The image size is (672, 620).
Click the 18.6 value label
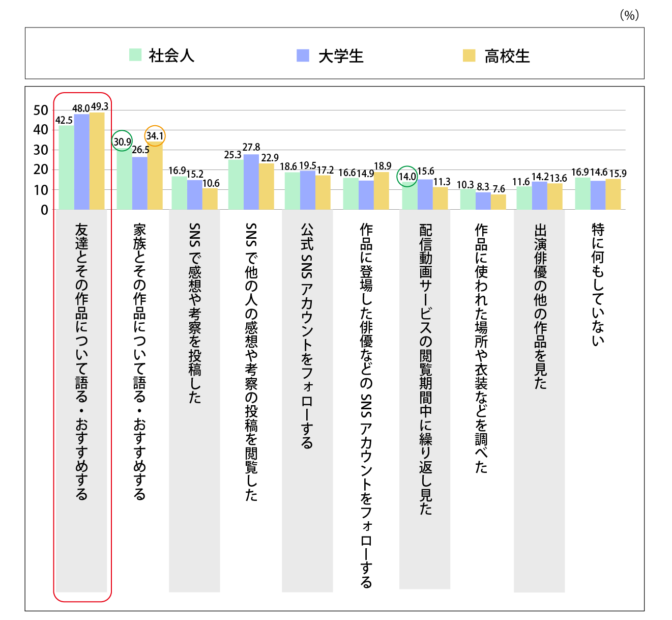(288, 166)
